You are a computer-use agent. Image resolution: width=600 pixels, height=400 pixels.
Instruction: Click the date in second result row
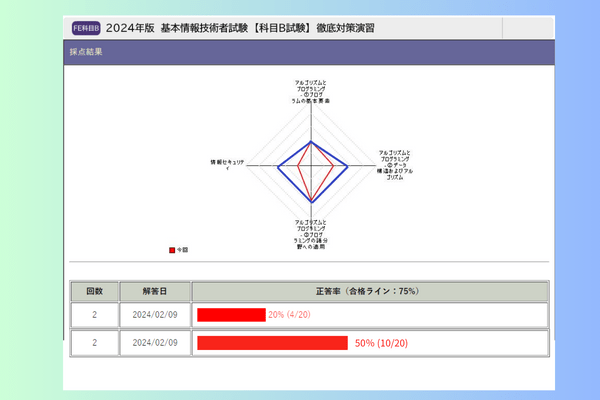154,343
